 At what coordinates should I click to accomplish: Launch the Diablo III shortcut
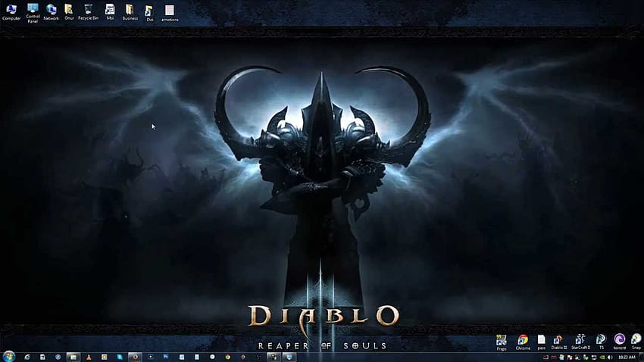tap(558, 342)
